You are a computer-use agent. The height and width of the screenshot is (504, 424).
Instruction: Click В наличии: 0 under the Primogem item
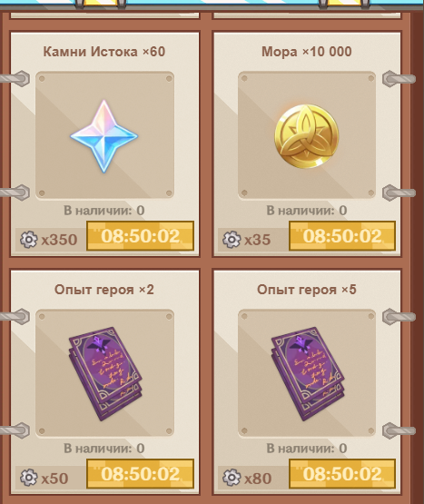click(x=104, y=211)
